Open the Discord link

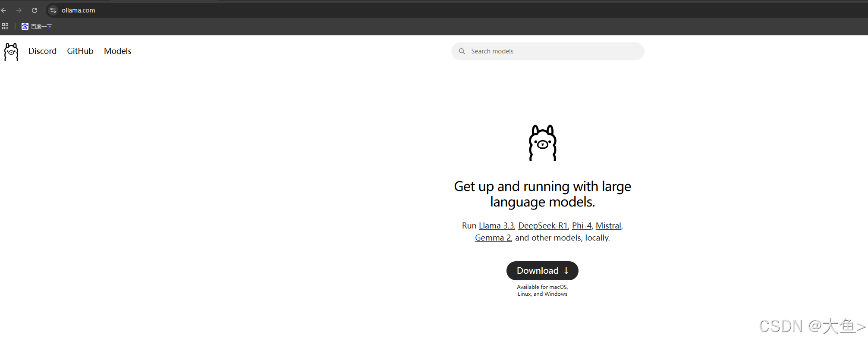42,51
